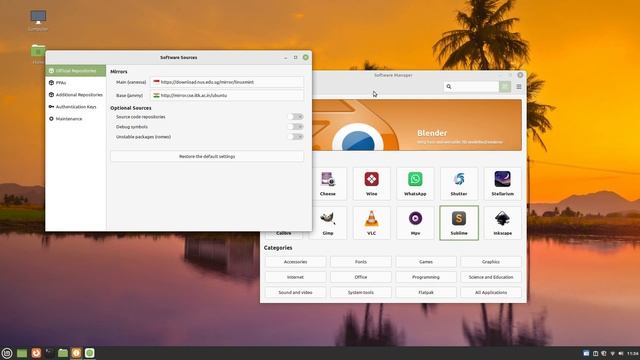Click the keyboard tray icon
The width and height of the screenshot is (640, 360).
(x=586, y=353)
